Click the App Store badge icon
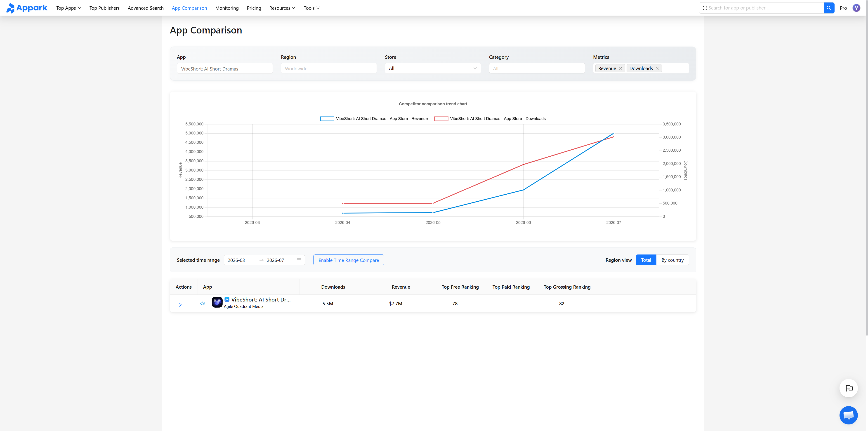Image resolution: width=868 pixels, height=431 pixels. click(x=227, y=299)
